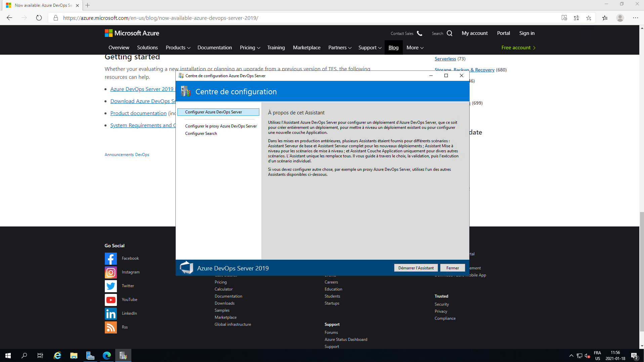Click the browser address bar
644x362 pixels.
tap(302, 18)
